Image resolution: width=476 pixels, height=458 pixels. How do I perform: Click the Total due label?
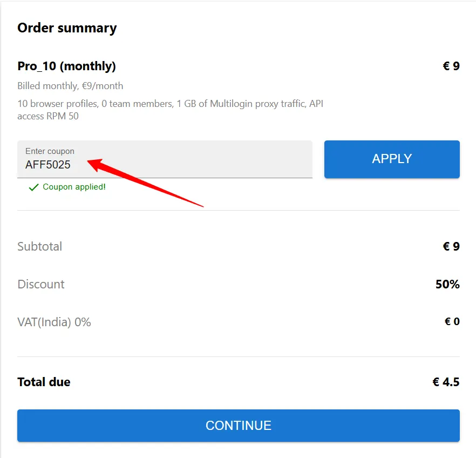point(44,382)
